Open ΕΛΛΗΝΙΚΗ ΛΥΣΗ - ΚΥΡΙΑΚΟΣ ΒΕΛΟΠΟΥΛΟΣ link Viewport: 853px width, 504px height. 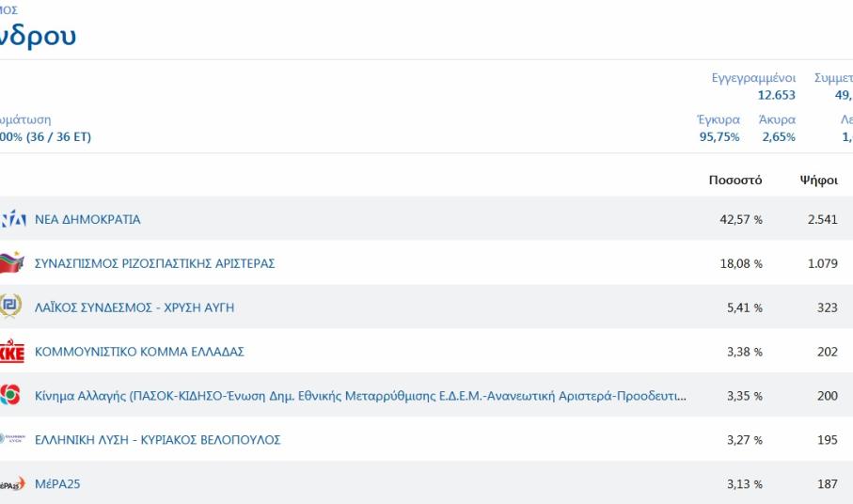pos(157,439)
